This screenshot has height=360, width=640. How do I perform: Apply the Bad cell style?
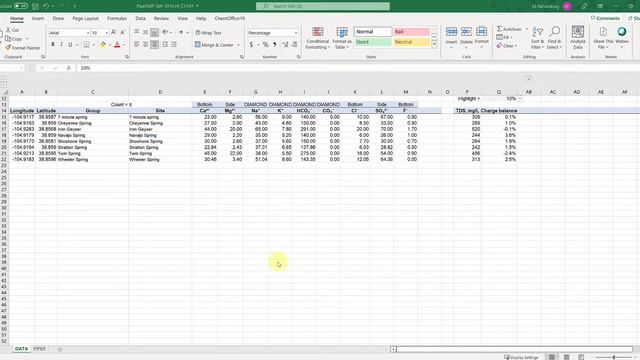411,32
